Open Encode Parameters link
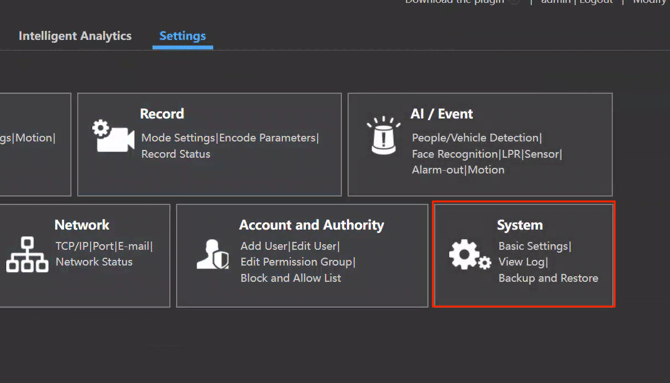Viewport: 670px width, 383px height. pyautogui.click(x=267, y=138)
